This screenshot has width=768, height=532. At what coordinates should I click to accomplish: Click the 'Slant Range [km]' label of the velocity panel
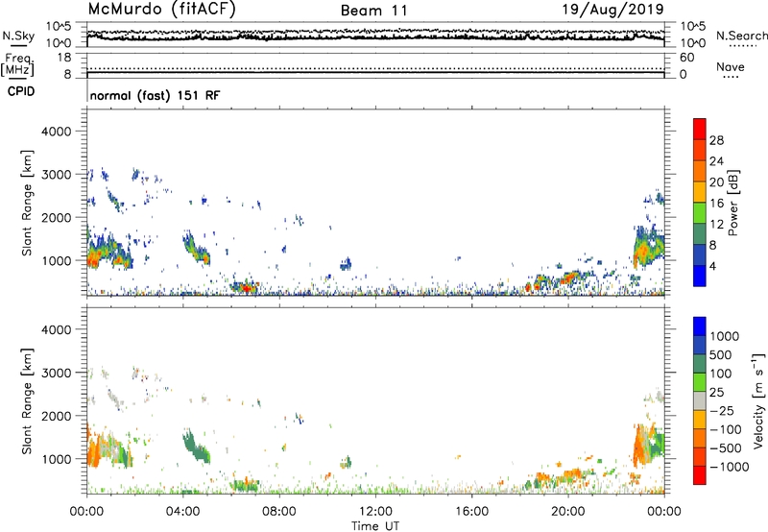click(x=27, y=400)
